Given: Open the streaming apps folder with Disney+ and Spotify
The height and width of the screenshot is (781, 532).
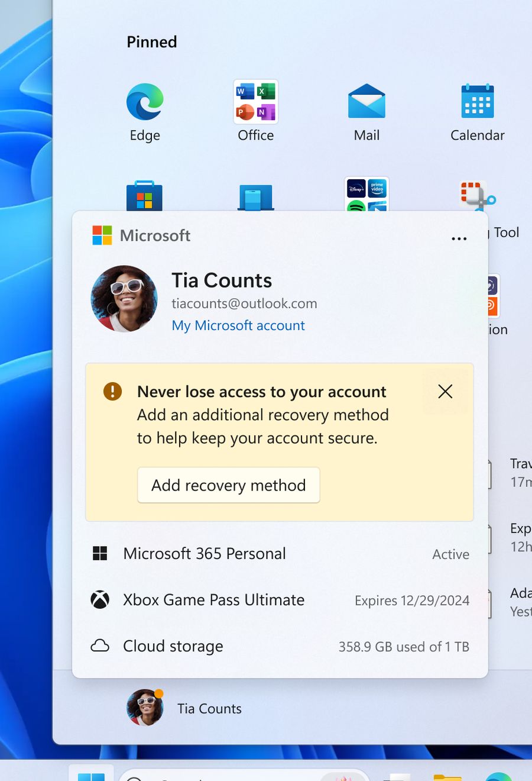Looking at the screenshot, I should [x=366, y=194].
